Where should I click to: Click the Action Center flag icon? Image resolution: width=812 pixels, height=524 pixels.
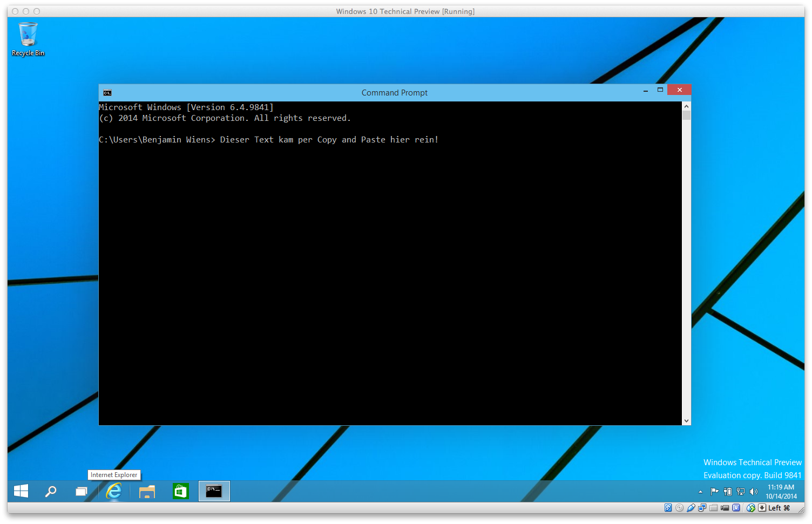tap(714, 492)
